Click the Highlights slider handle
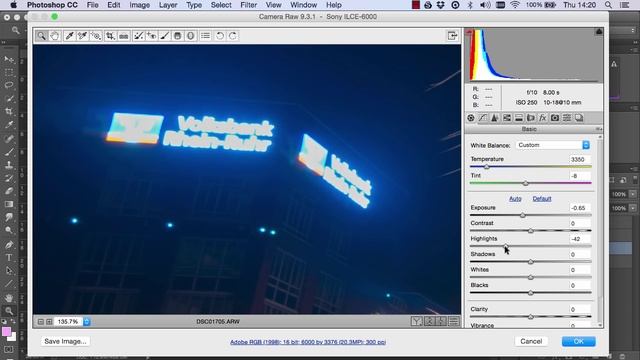Screen dimensions: 640x360 click(x=506, y=247)
